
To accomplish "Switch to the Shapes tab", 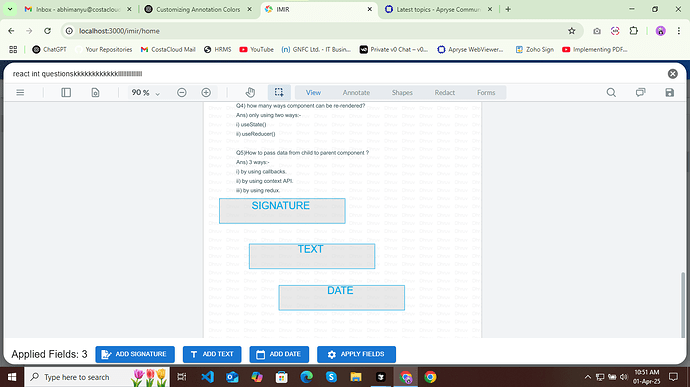I will coord(402,92).
